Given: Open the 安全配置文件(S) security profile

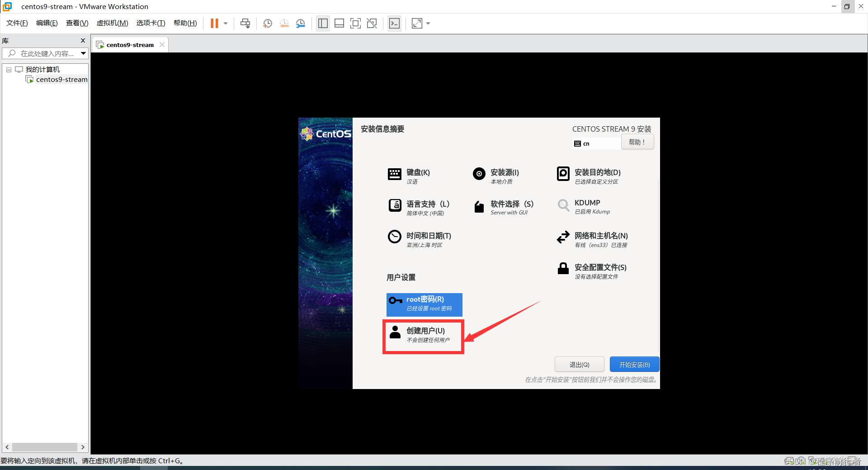Looking at the screenshot, I should click(x=592, y=271).
